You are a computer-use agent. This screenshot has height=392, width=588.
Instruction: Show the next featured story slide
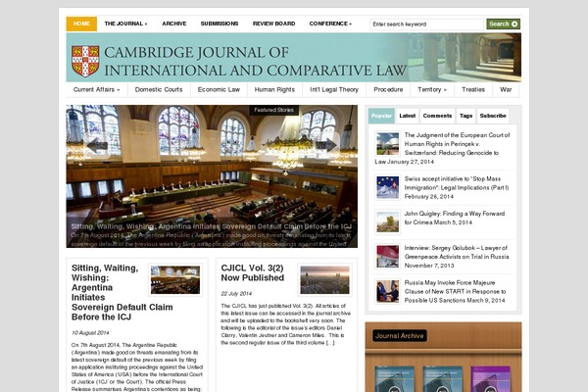coord(326,145)
